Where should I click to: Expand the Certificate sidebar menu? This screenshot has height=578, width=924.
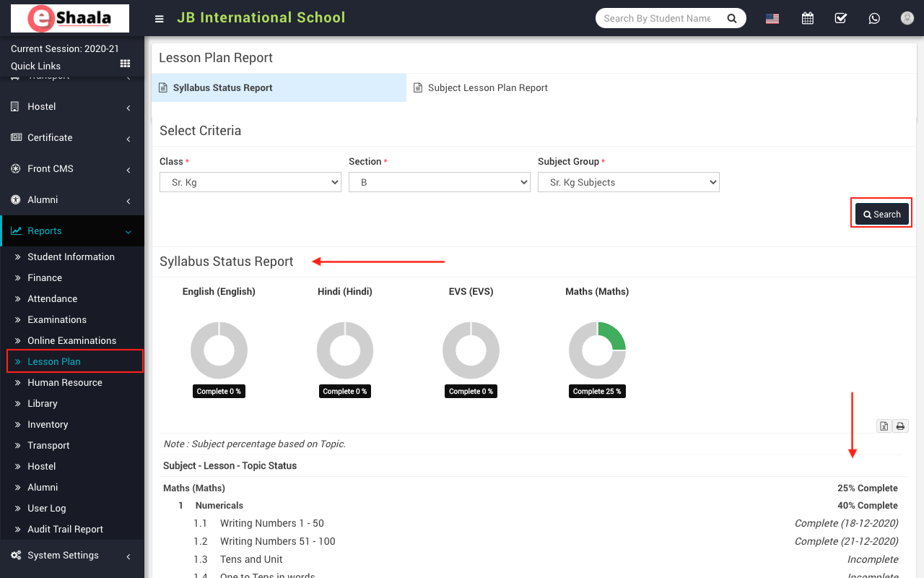click(x=72, y=138)
